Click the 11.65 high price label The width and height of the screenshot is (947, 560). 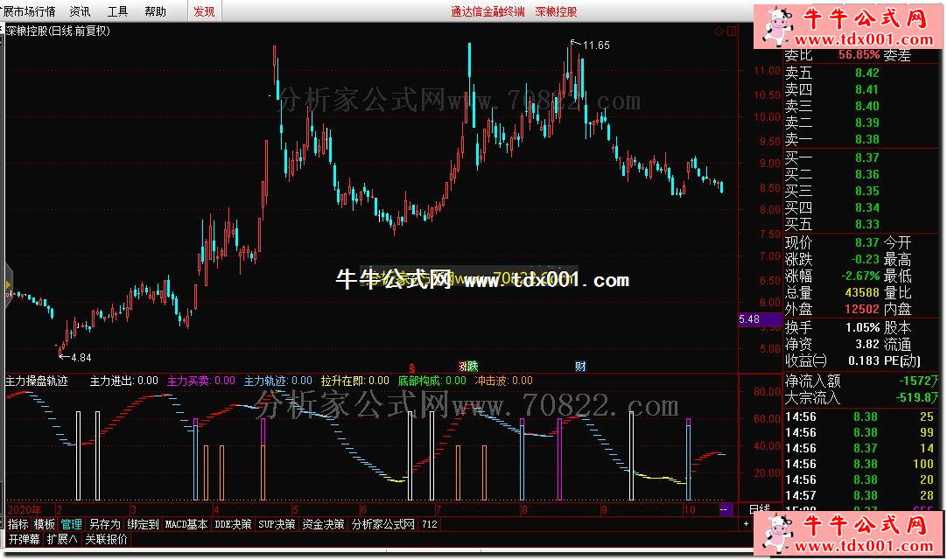596,45
